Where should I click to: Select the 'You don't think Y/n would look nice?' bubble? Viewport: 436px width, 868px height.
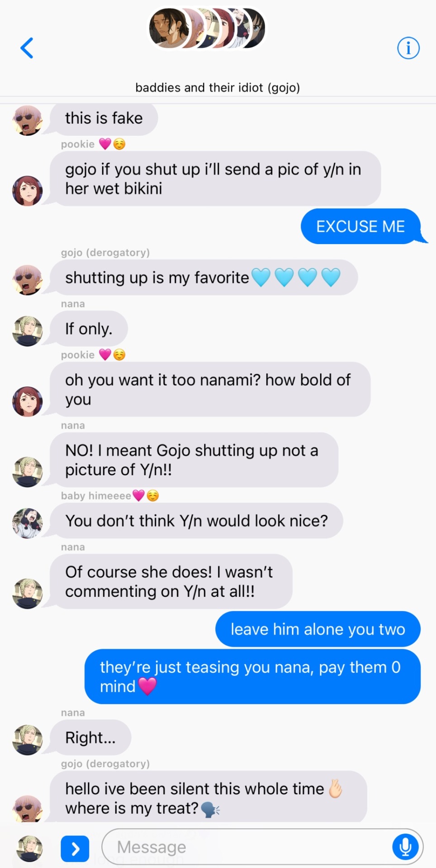point(196,520)
